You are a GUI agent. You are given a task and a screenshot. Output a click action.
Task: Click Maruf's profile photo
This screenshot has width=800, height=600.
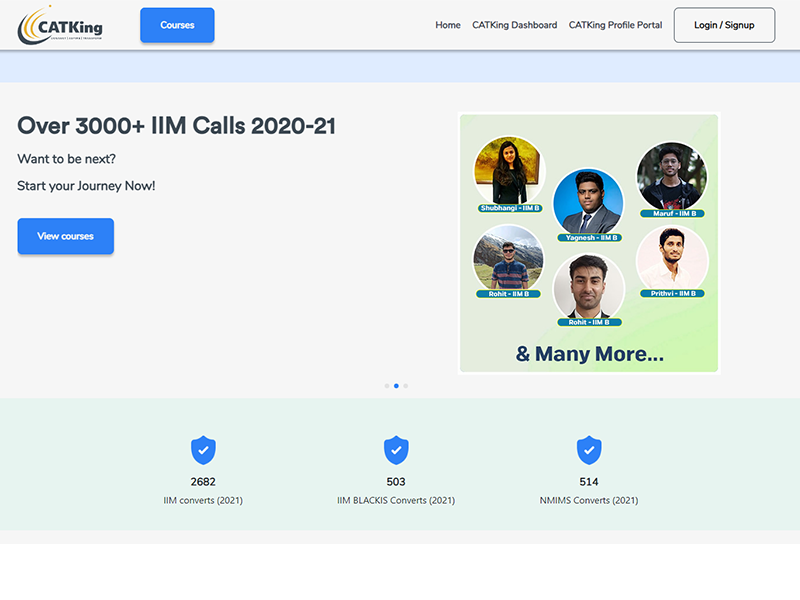click(x=671, y=176)
